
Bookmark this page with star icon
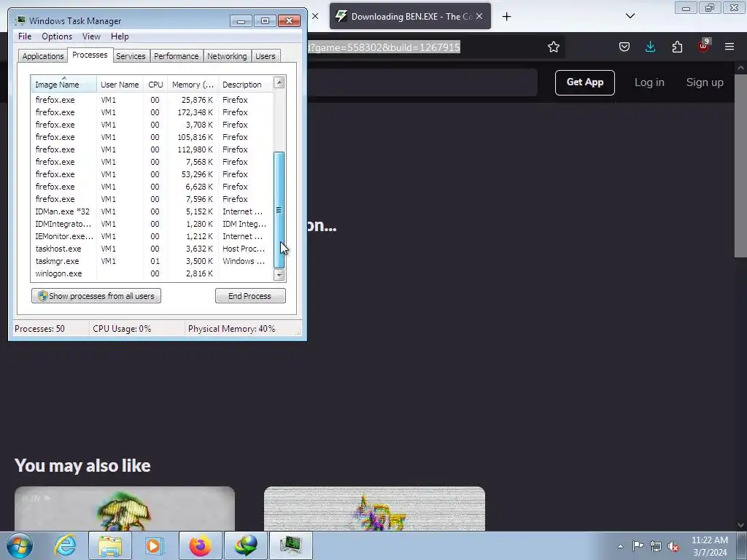[553, 47]
